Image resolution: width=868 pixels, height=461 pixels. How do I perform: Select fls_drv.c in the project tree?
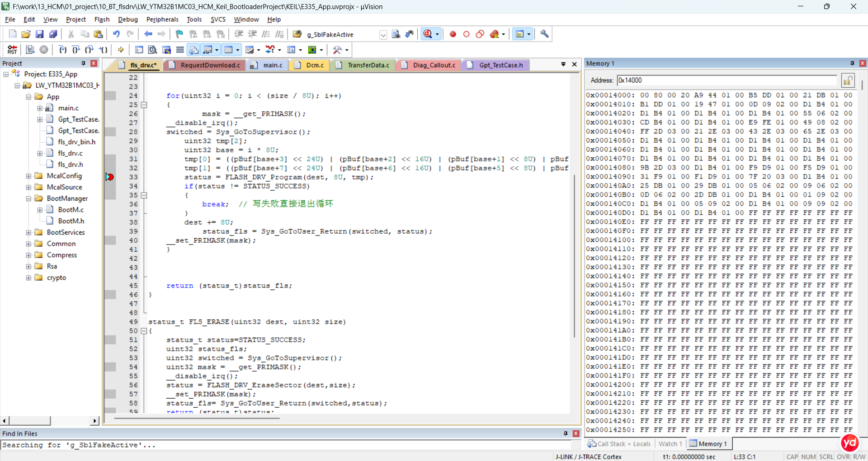click(70, 153)
